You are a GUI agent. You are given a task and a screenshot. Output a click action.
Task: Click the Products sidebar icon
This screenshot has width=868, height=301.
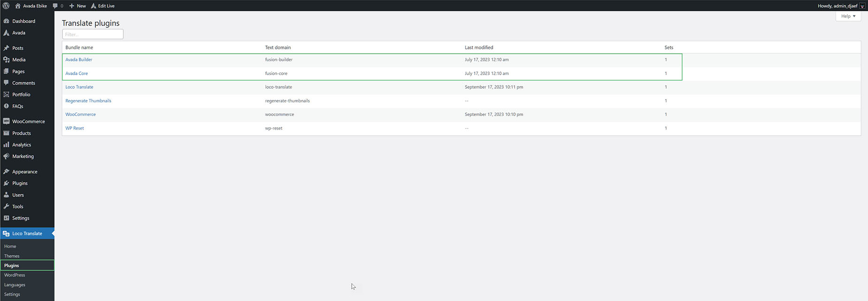(x=6, y=133)
